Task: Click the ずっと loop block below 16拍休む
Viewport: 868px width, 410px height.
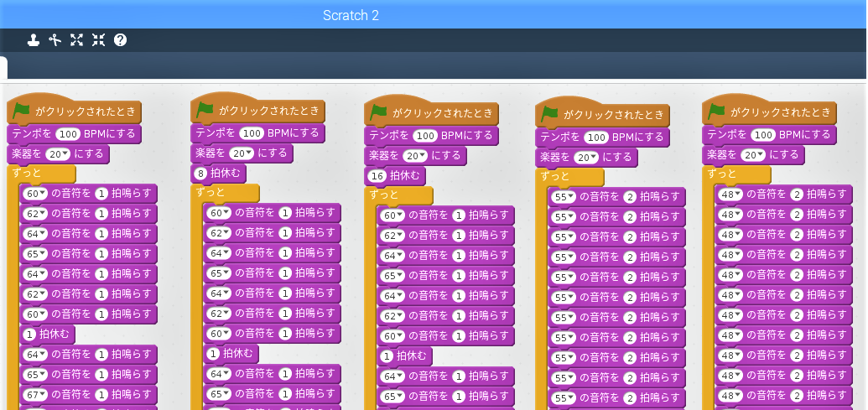Action: pyautogui.click(x=398, y=195)
